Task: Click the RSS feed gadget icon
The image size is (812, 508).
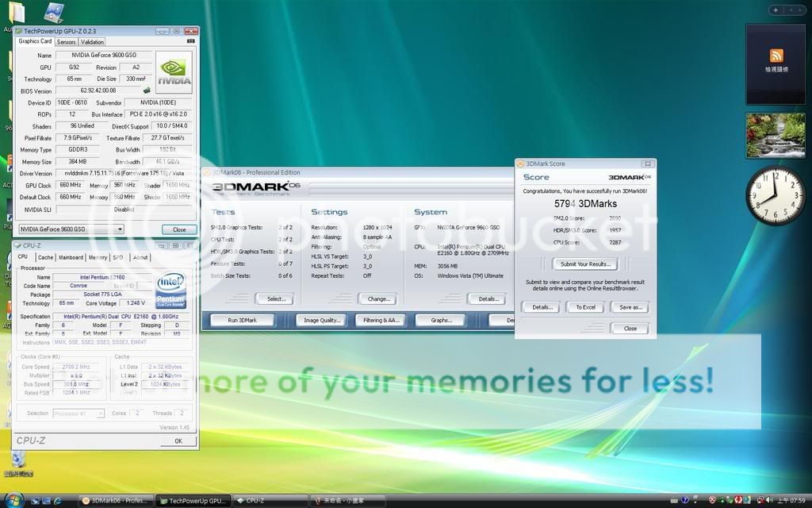Action: pyautogui.click(x=776, y=56)
